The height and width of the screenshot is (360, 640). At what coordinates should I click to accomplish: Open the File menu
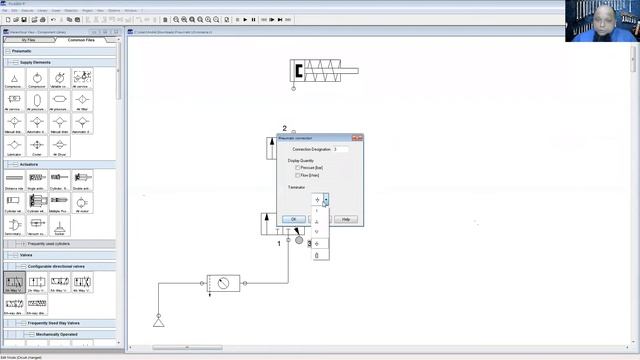(4, 10)
